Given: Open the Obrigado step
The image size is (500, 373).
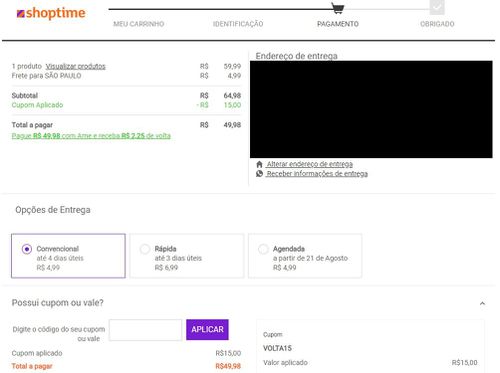Looking at the screenshot, I should pos(437,24).
